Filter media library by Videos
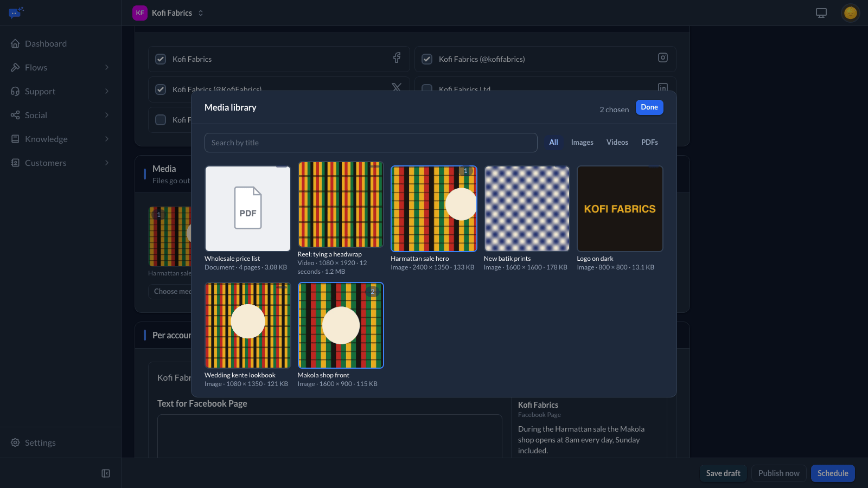The width and height of the screenshot is (868, 488). (617, 142)
